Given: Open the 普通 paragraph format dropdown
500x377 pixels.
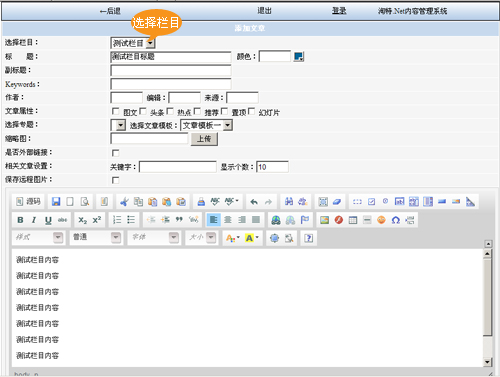Looking at the screenshot, I should [96, 237].
